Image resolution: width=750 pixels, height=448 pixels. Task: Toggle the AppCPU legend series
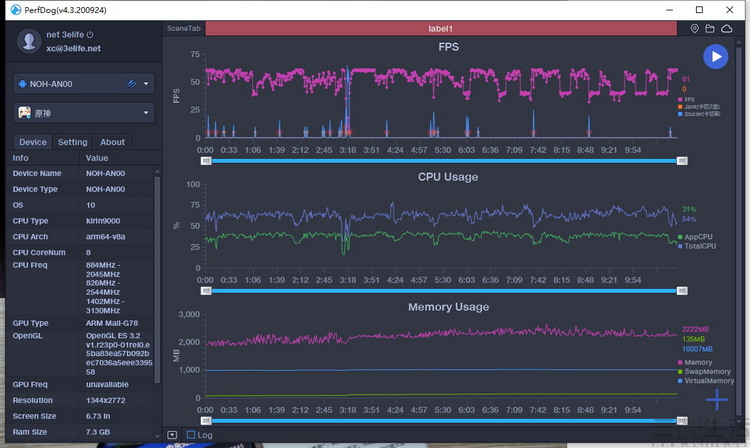point(695,237)
